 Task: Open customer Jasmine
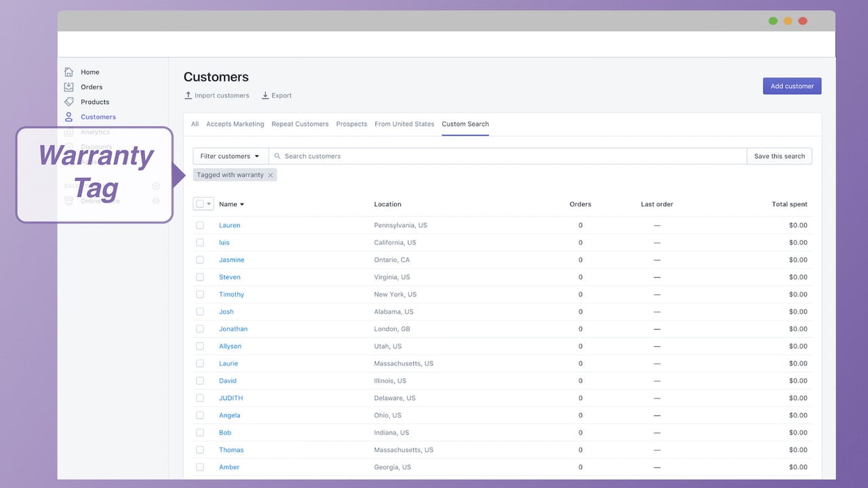click(232, 260)
